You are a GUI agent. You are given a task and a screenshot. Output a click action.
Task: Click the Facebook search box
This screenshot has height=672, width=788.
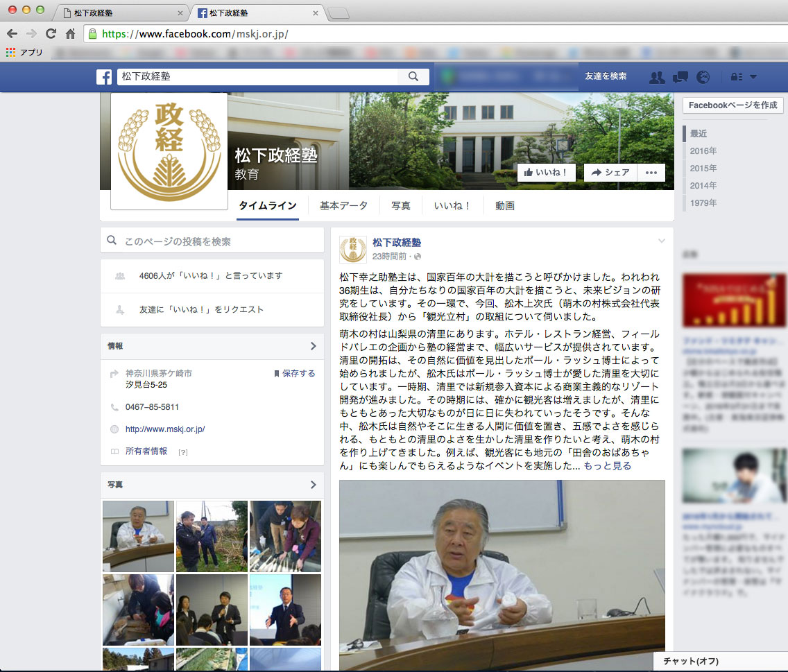pyautogui.click(x=257, y=76)
